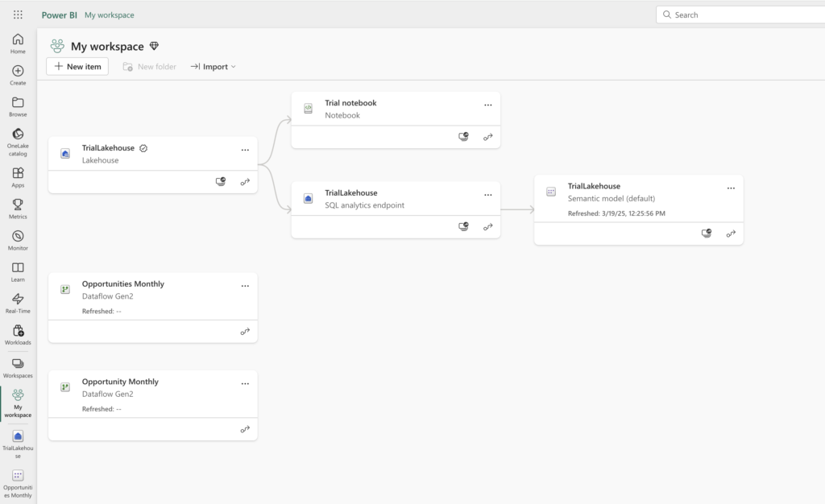The width and height of the screenshot is (825, 504).
Task: Click the Search input field
Action: click(x=742, y=14)
